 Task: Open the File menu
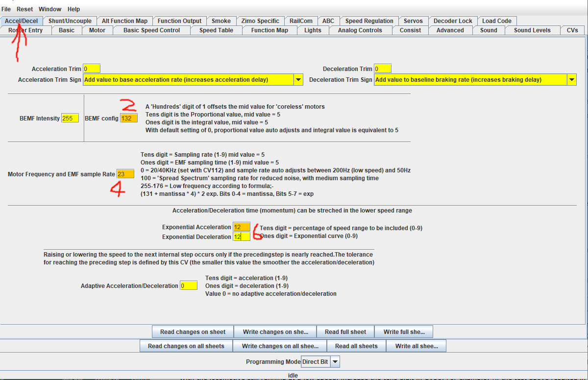(x=6, y=9)
